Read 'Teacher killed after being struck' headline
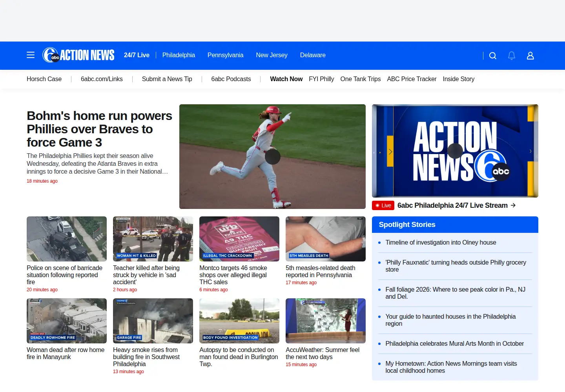 point(146,275)
